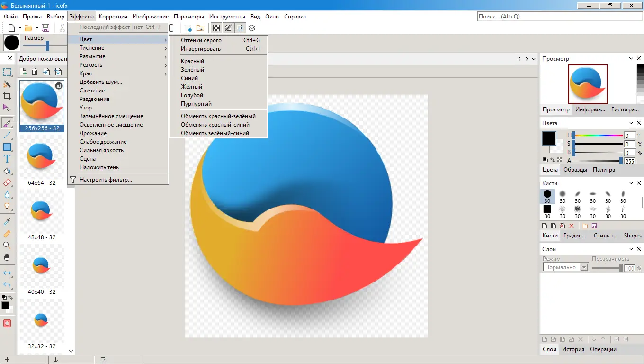
Task: Activate the magnifier zoom tool
Action: click(x=7, y=246)
